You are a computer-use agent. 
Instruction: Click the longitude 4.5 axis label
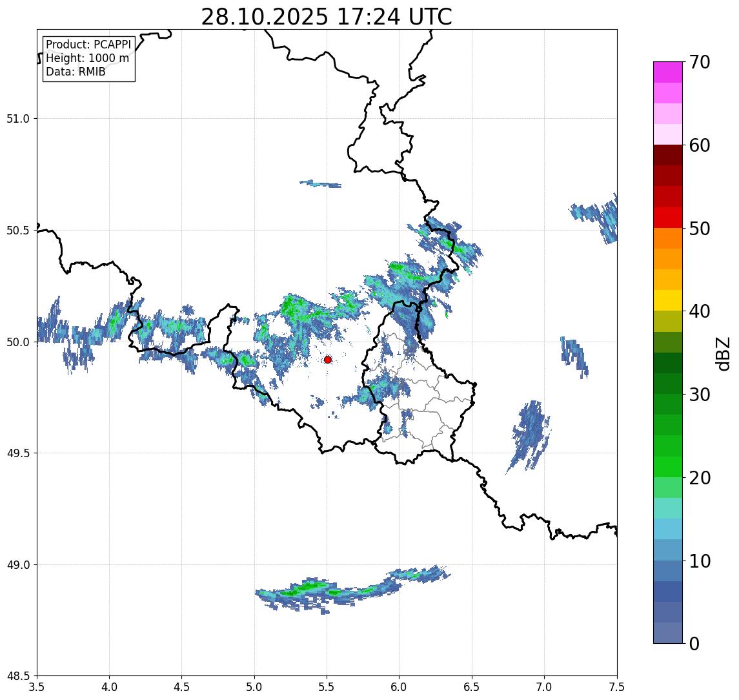point(182,686)
